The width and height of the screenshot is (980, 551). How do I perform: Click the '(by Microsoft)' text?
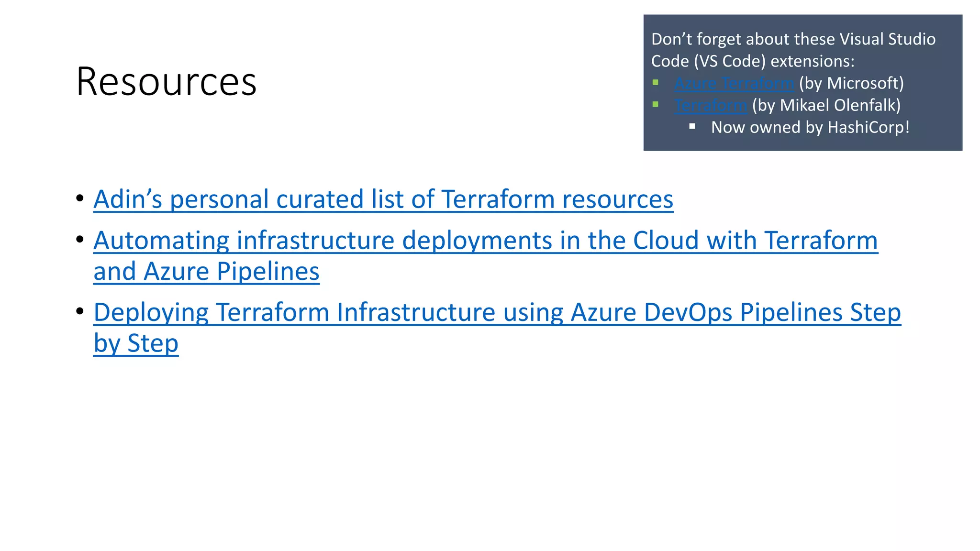[x=851, y=83]
